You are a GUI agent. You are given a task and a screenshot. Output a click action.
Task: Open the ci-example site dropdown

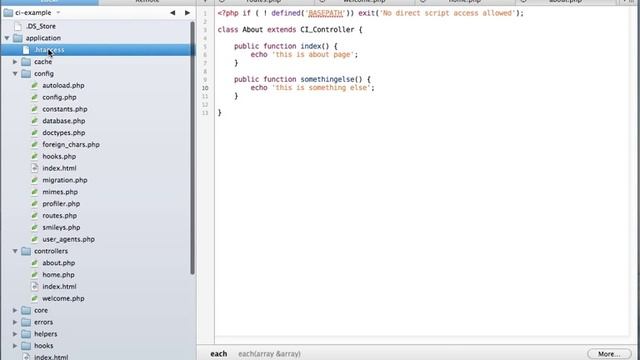point(58,13)
